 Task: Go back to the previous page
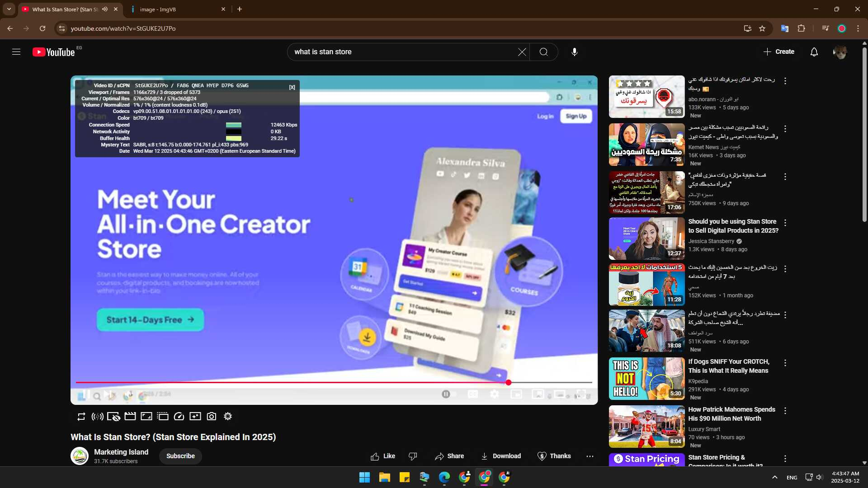10,28
